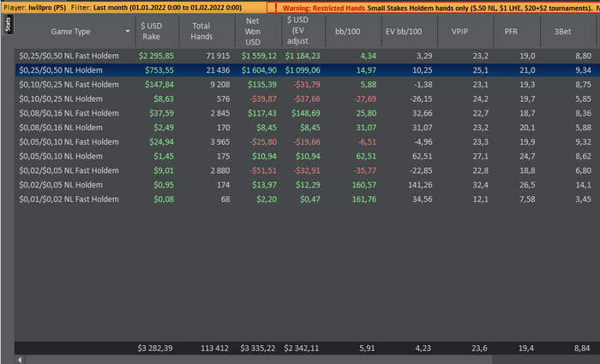Viewport: 600px width, 364px height.
Task: Click the total net won summary $3 335,22
Action: 258,349
